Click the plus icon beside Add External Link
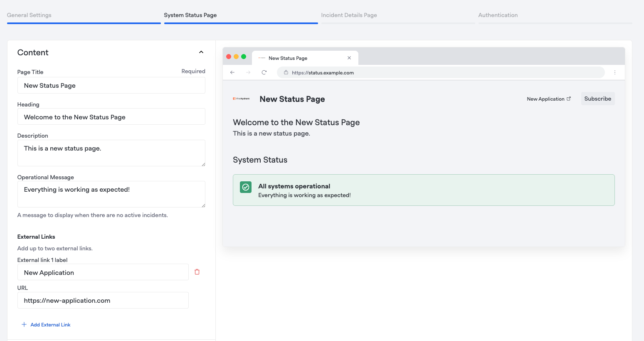Screen dimensions: 644x341 (x=24, y=324)
